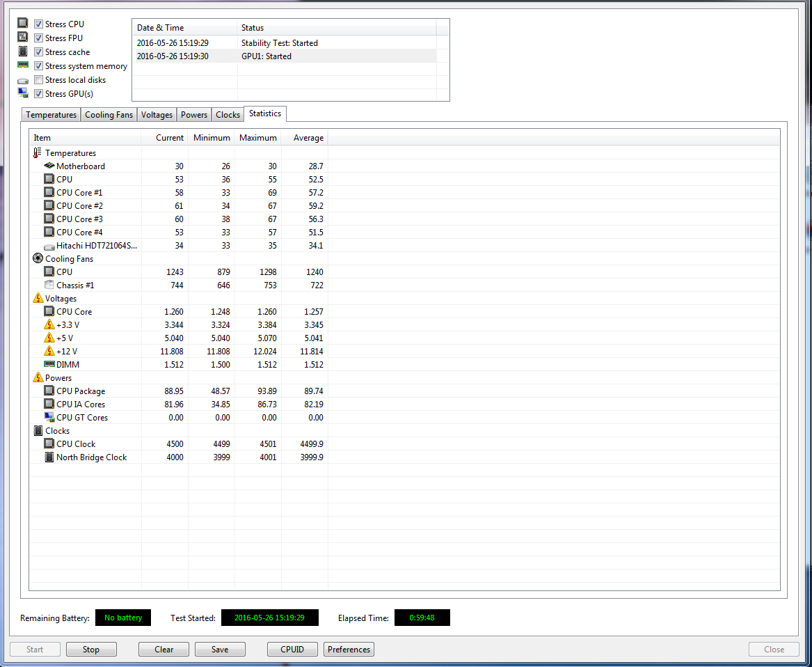Click the chip icon beside CPU Clock
This screenshot has width=812, height=667.
[49, 444]
